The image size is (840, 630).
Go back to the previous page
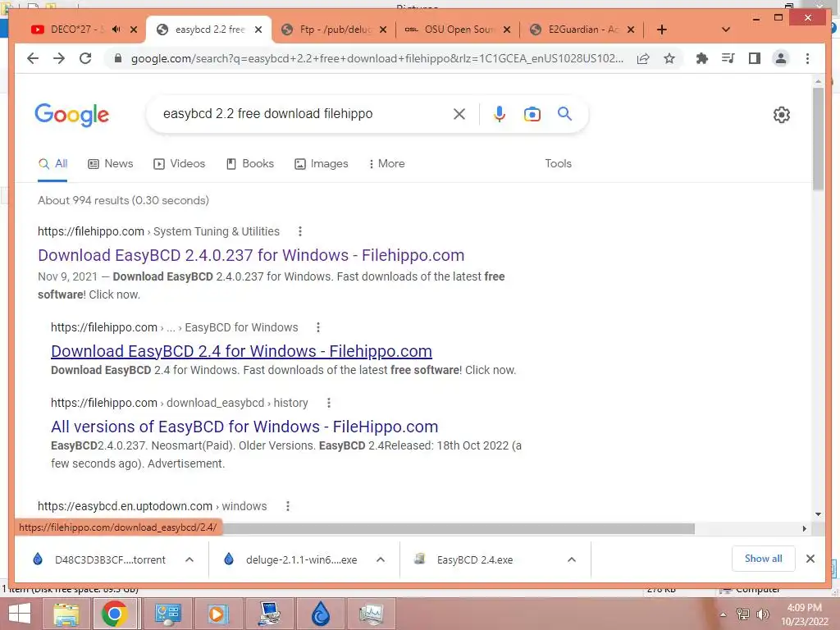33,58
